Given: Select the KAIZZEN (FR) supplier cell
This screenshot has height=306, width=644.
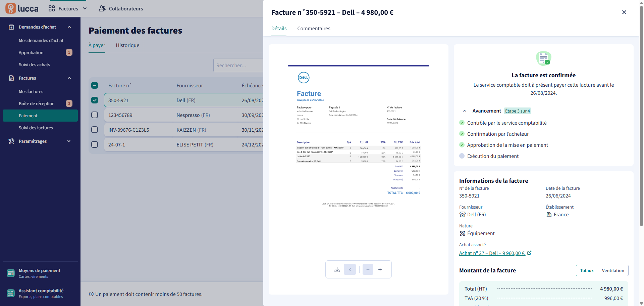Looking at the screenshot, I should (191, 130).
